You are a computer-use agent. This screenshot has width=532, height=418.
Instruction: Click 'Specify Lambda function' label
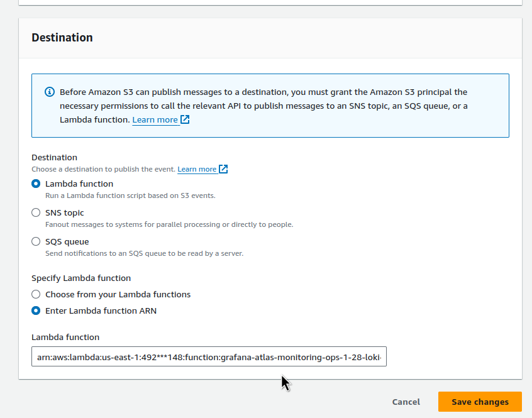pos(81,278)
